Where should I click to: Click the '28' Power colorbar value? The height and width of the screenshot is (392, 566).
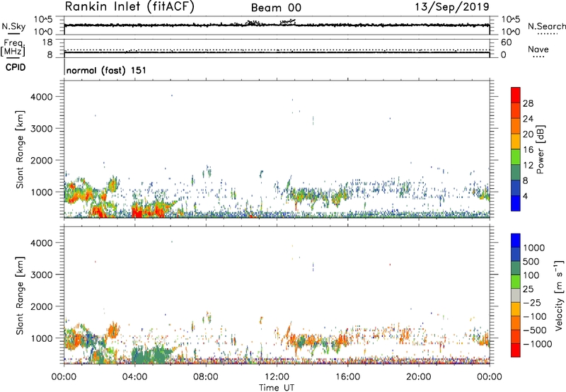(x=528, y=103)
